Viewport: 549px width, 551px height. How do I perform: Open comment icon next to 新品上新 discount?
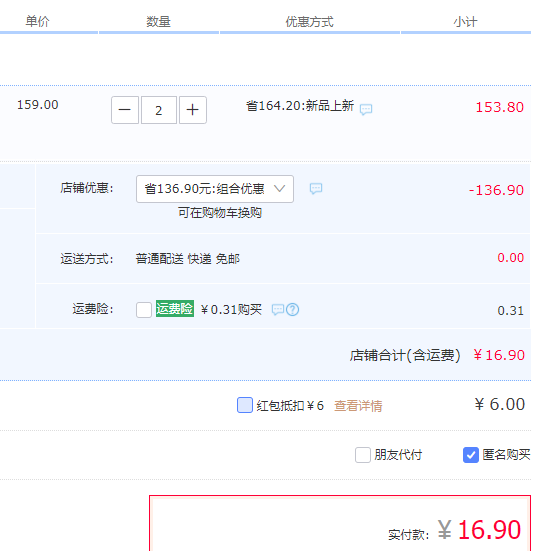click(x=366, y=109)
